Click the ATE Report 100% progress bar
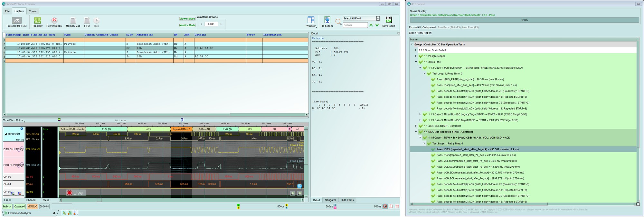 [x=525, y=20]
